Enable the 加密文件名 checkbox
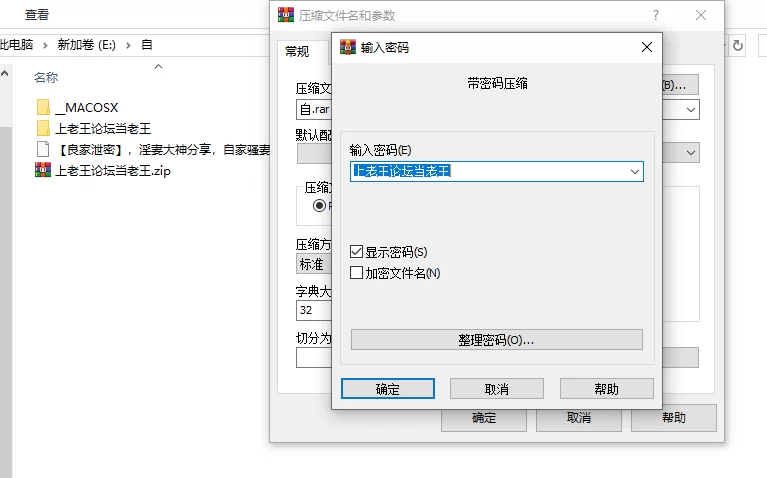767x478 pixels. click(357, 272)
